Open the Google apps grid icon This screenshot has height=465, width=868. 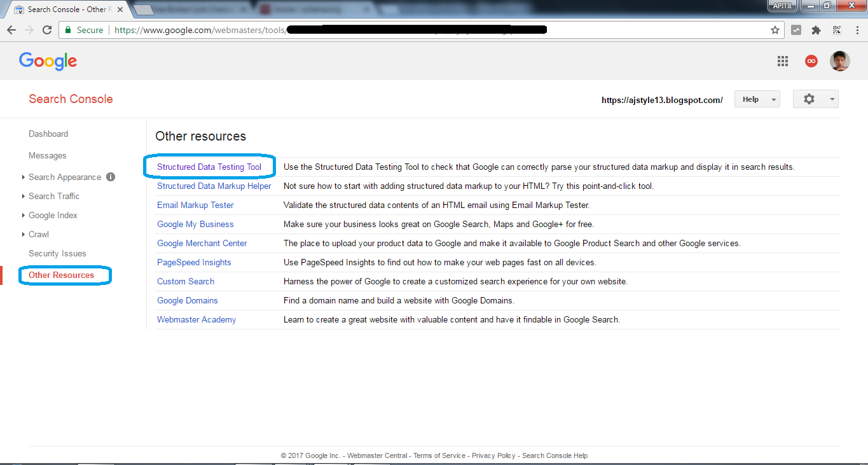pos(783,61)
